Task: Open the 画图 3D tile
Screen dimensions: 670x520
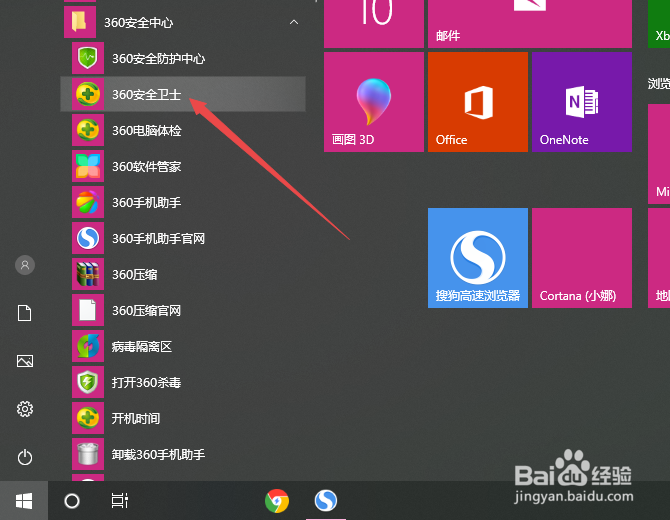Action: point(374,102)
